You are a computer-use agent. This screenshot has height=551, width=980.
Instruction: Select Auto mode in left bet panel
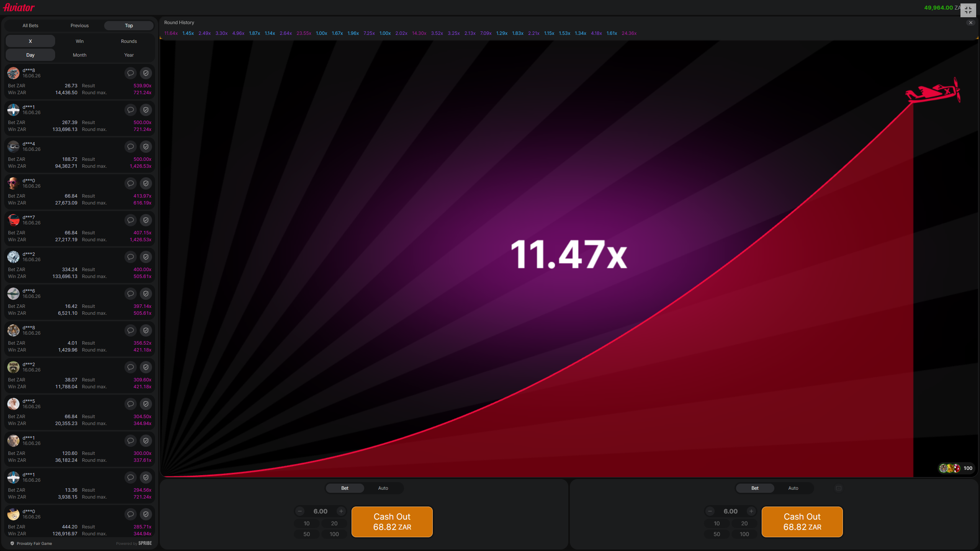click(x=383, y=488)
